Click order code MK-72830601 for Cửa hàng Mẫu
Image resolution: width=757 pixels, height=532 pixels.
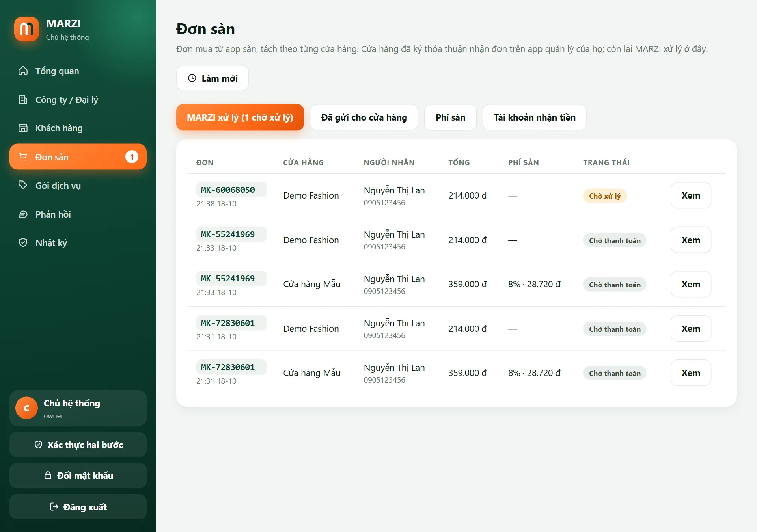coord(228,367)
